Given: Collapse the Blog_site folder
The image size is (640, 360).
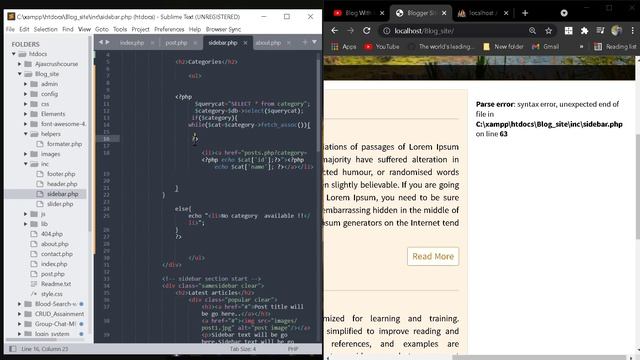Looking at the screenshot, I should click(x=20, y=74).
